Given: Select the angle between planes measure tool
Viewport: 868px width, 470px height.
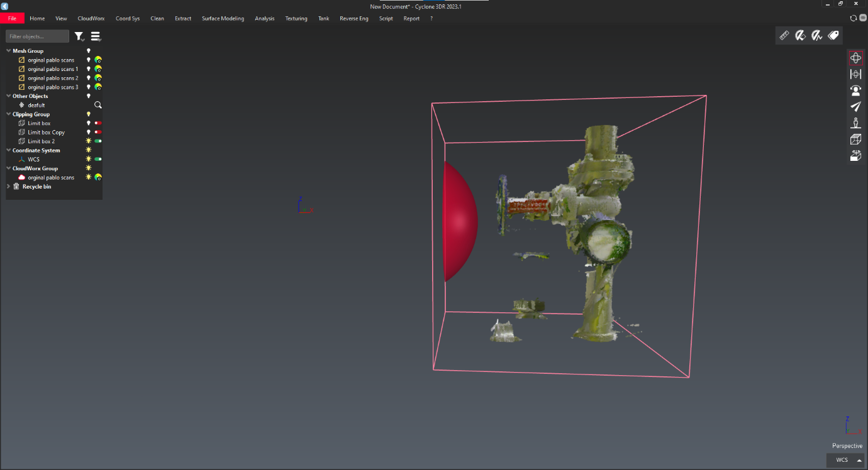Looking at the screenshot, I should click(800, 36).
